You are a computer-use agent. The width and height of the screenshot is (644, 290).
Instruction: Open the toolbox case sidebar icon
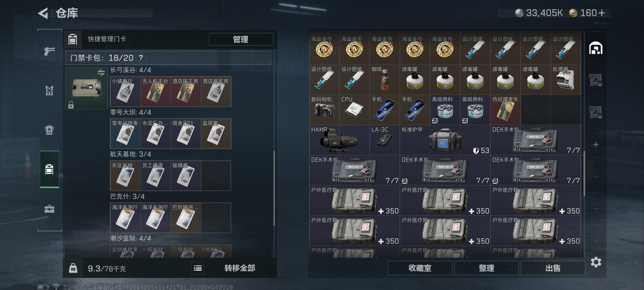pos(49,209)
